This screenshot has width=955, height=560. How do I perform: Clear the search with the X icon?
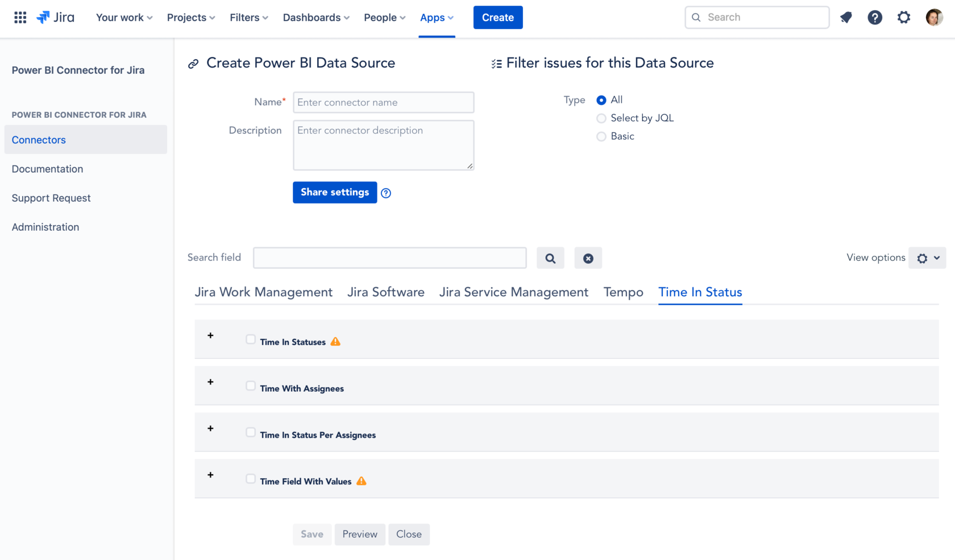click(x=588, y=258)
